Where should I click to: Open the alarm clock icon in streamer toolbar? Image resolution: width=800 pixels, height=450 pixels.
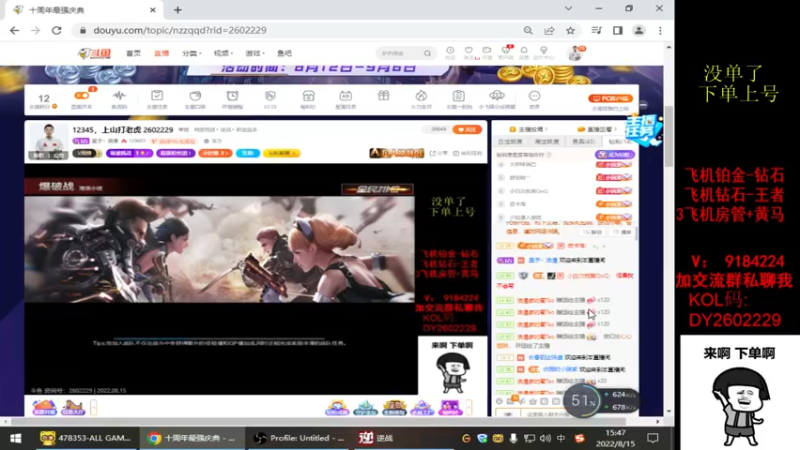coord(232,98)
